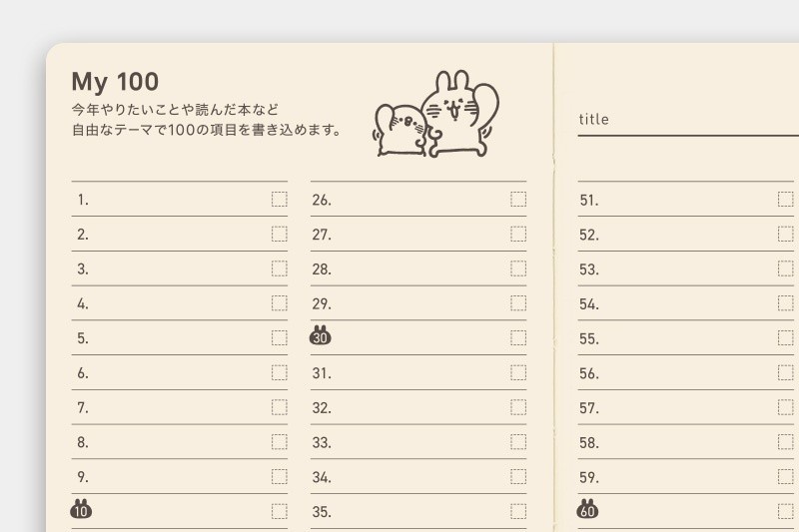Click the My 100 heading
The height and width of the screenshot is (532, 799).
click(115, 82)
